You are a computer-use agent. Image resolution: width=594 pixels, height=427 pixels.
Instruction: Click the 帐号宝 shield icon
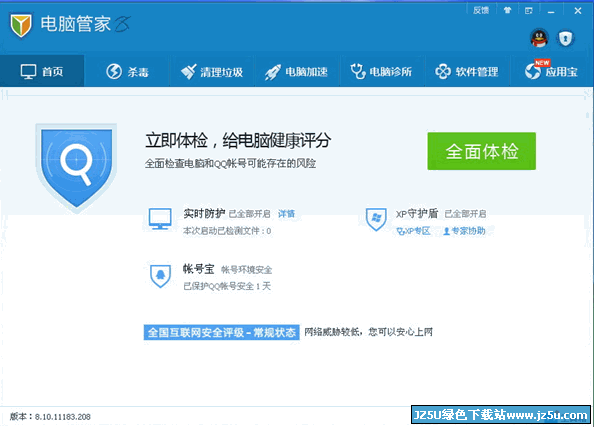click(160, 275)
